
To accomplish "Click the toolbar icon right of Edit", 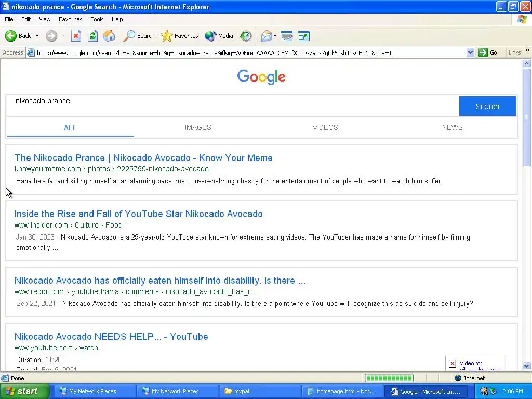I will pos(303,36).
